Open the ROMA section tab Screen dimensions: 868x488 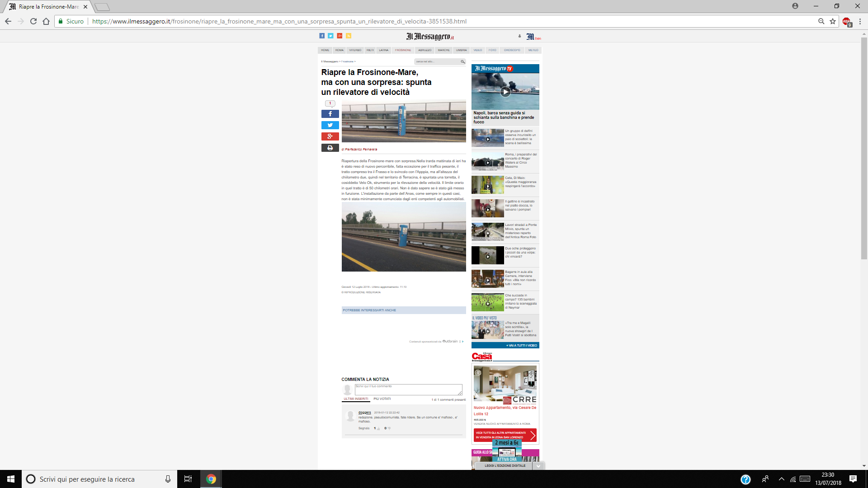pos(340,50)
